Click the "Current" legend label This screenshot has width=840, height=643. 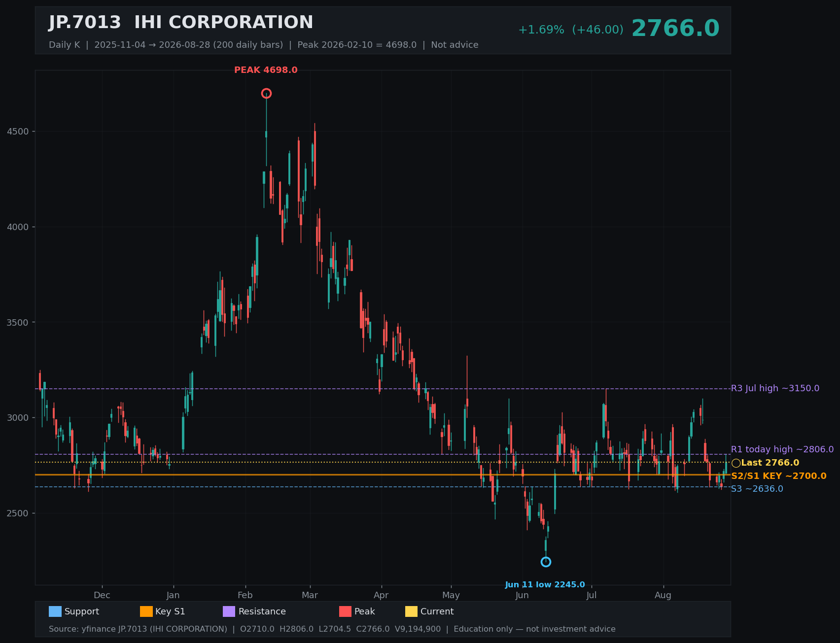(x=437, y=611)
